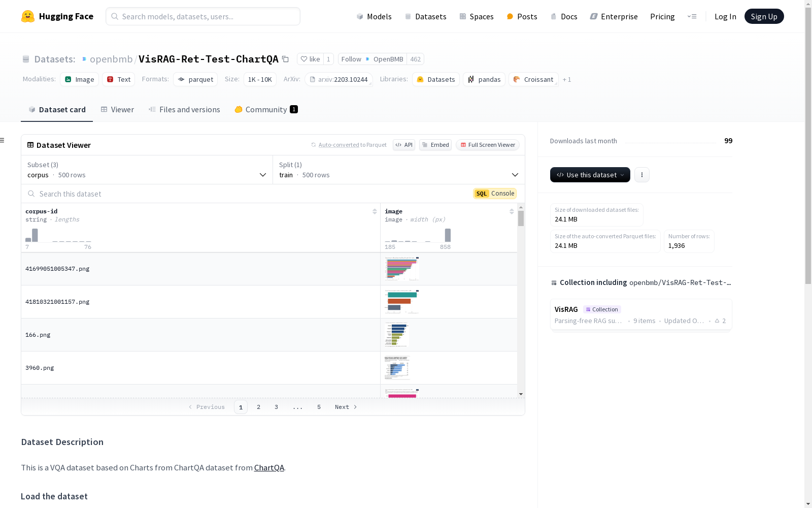Click the 1K - 10K size tag
This screenshot has height=508, width=812.
pyautogui.click(x=260, y=79)
